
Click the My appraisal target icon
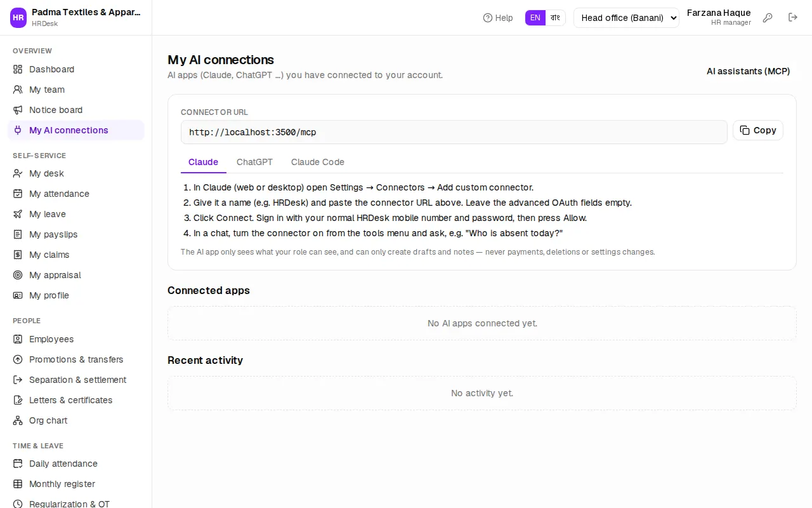pyautogui.click(x=18, y=275)
